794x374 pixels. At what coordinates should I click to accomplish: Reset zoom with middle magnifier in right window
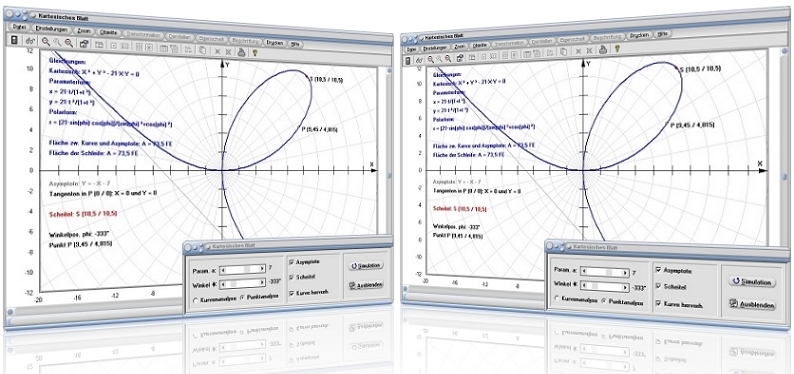click(439, 59)
